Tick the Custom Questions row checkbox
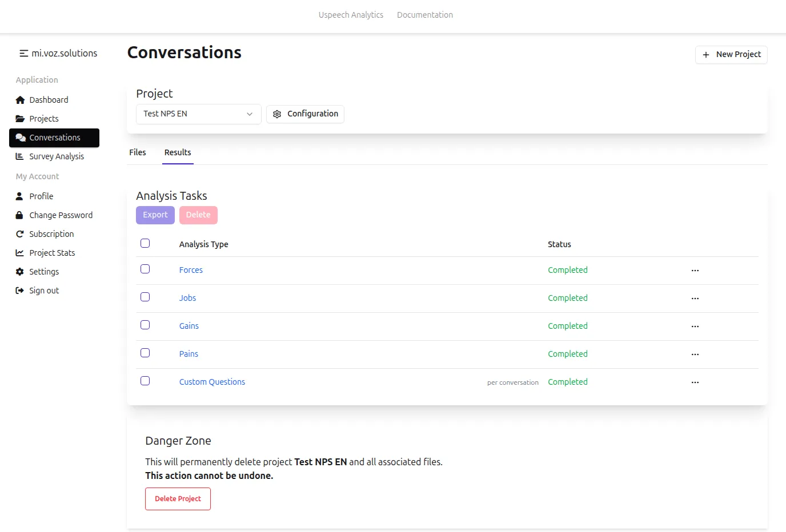 click(x=145, y=381)
